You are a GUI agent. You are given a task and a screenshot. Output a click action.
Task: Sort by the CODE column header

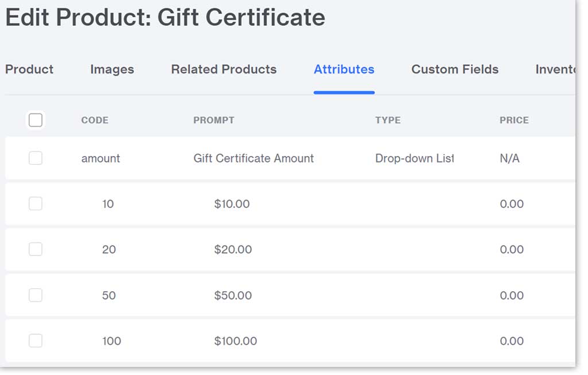pos(95,120)
